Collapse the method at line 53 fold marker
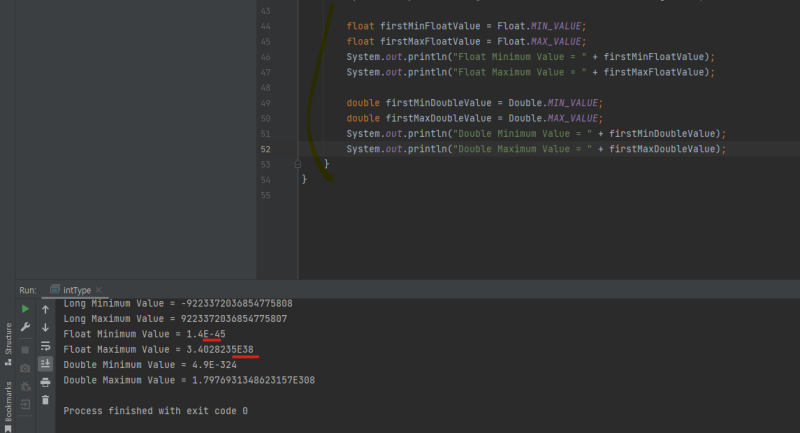800x433 pixels. click(x=298, y=164)
